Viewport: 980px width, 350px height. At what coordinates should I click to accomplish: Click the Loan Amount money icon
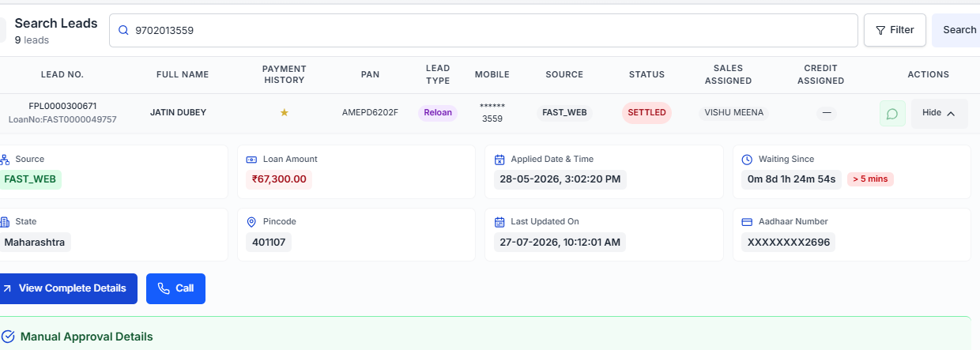pyautogui.click(x=252, y=159)
